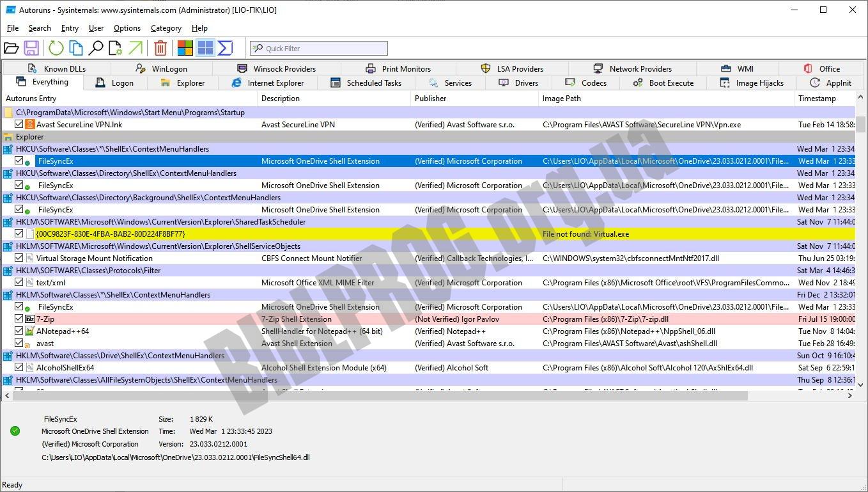The height and width of the screenshot is (492, 868).
Task: Click the file-with-gear properties toolbar icon
Action: pyautogui.click(x=116, y=48)
